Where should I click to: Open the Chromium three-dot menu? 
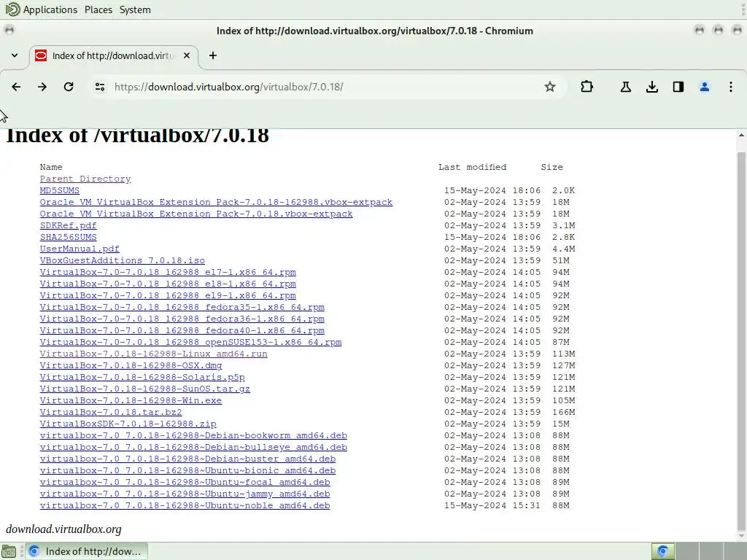(731, 87)
